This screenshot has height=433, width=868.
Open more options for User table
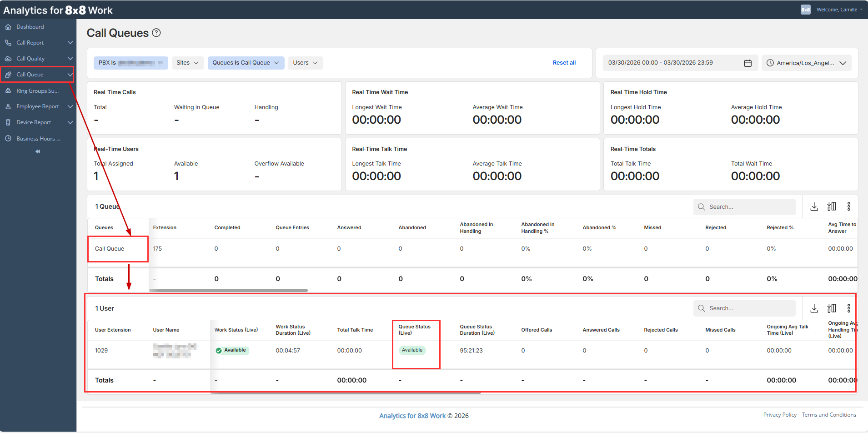pyautogui.click(x=848, y=308)
